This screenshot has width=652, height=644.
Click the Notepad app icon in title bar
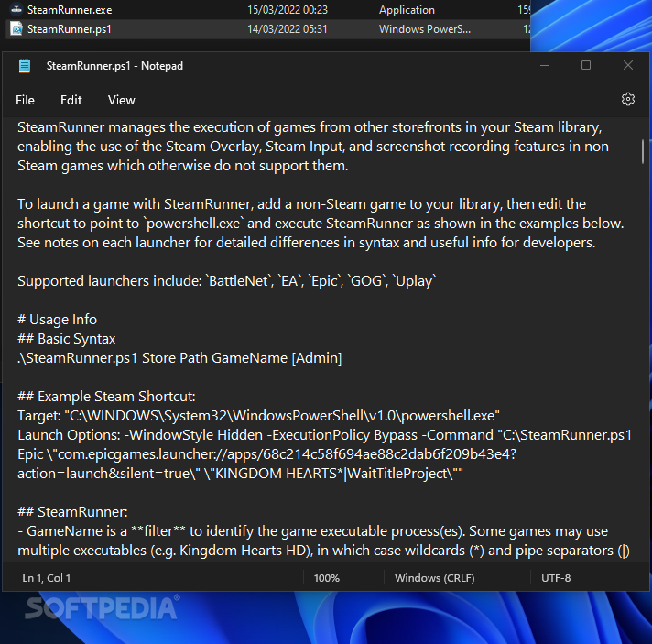(x=25, y=66)
